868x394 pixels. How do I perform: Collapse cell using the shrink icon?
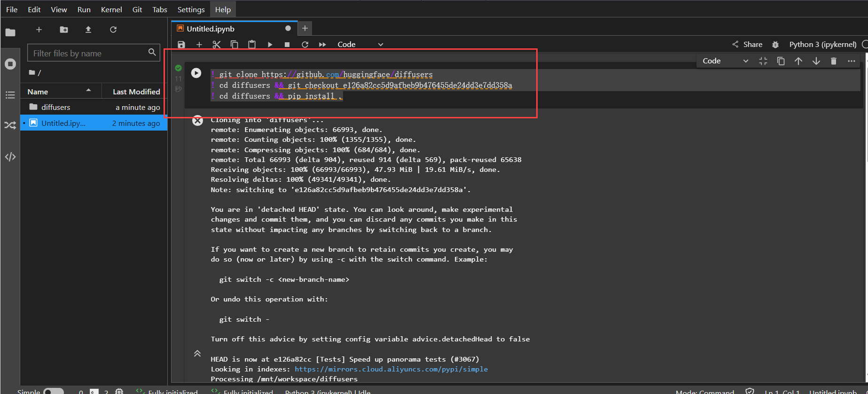[x=763, y=61]
